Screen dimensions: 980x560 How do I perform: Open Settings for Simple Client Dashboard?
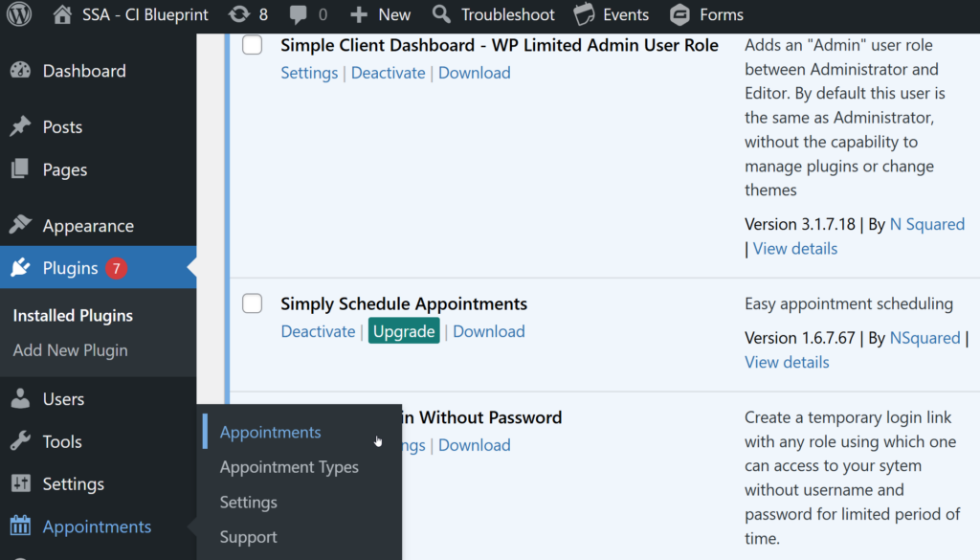coord(309,73)
